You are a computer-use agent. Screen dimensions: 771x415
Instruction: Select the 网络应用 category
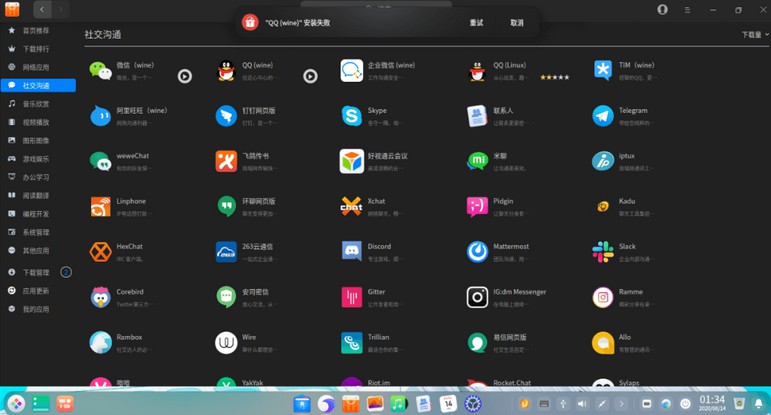(x=37, y=67)
